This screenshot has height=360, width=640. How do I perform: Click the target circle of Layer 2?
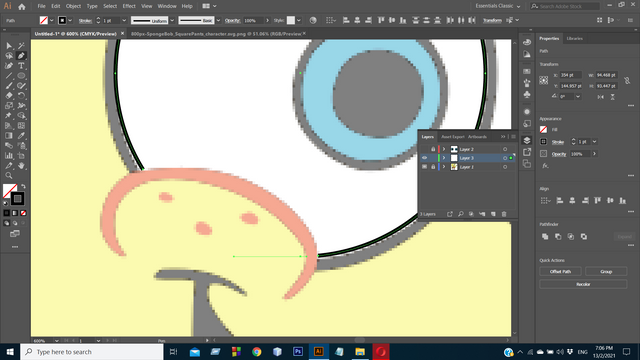click(x=505, y=149)
